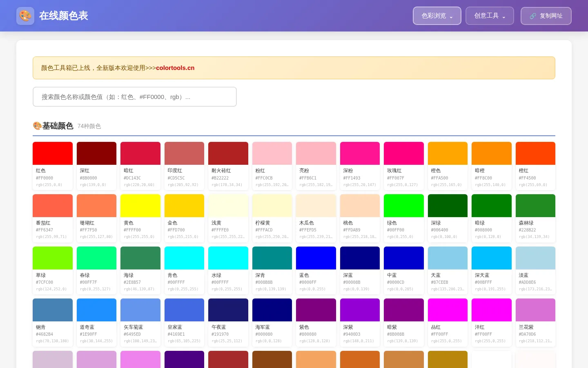Choose the 耐火砖红 #B22222 swatch
Image resolution: width=588 pixels, height=368 pixels.
tap(228, 166)
